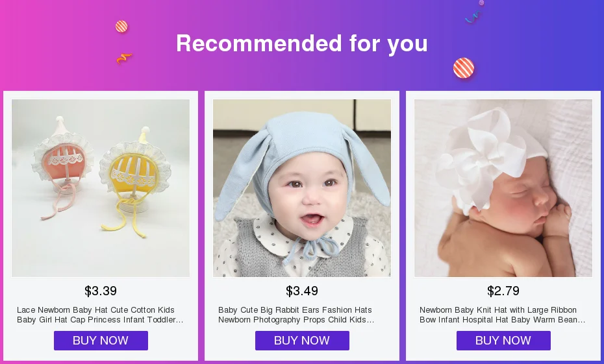Open the 'Baby Cute Big Rabbit Ears' title link
The image size is (604, 364).
coord(301,315)
